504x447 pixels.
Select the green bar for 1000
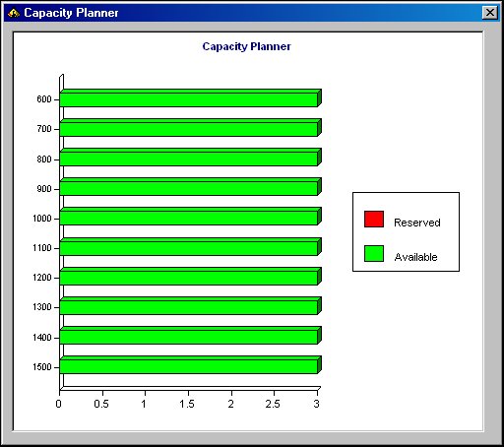[190, 217]
